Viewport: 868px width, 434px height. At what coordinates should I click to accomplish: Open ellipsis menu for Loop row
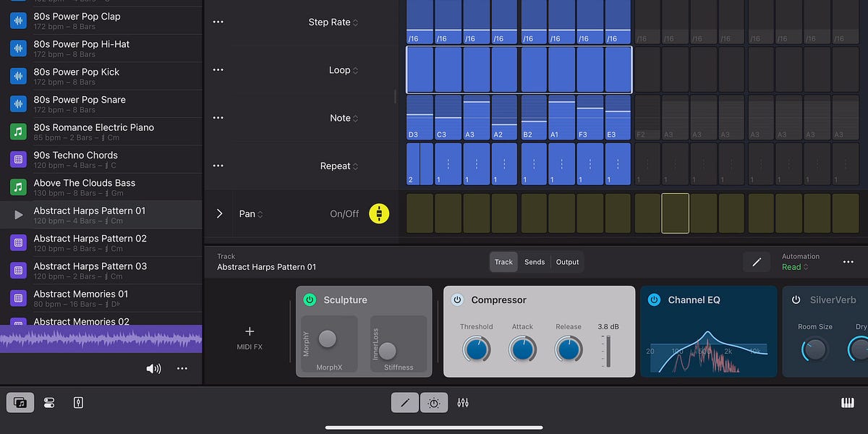[218, 70]
